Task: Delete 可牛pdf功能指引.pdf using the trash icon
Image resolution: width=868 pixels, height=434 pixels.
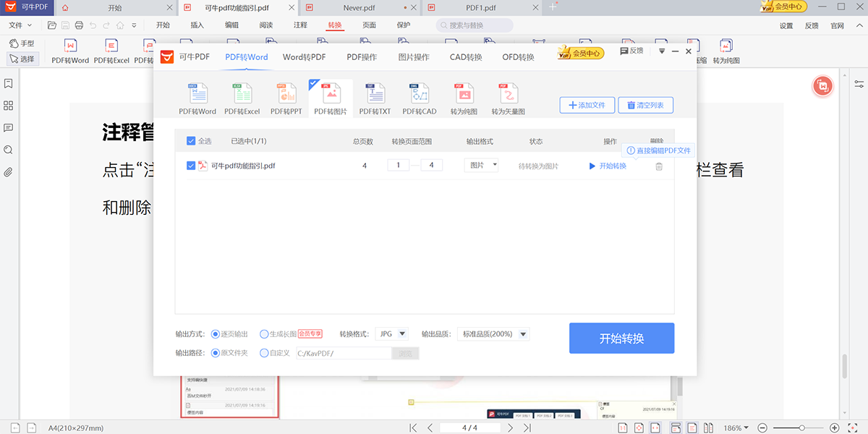Action: click(x=658, y=166)
